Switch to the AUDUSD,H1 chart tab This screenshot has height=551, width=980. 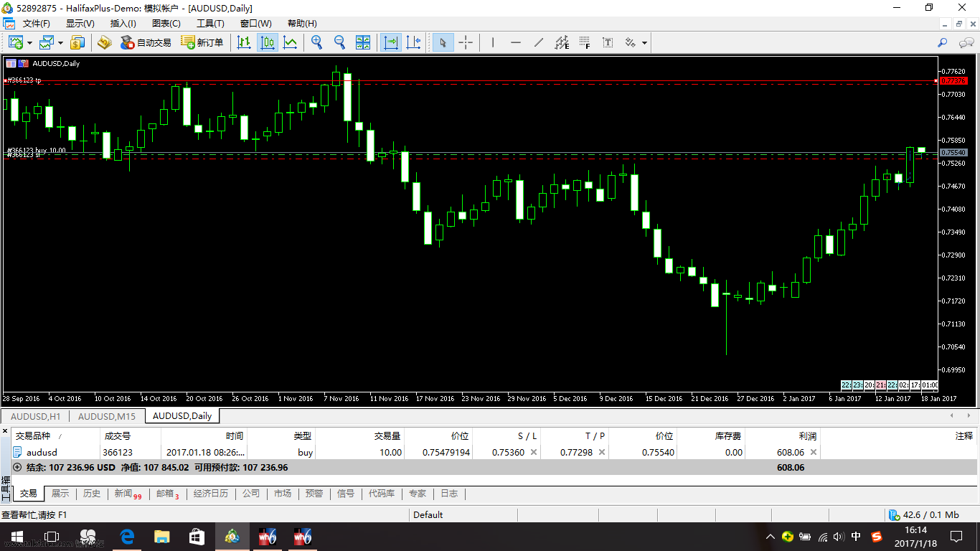35,416
